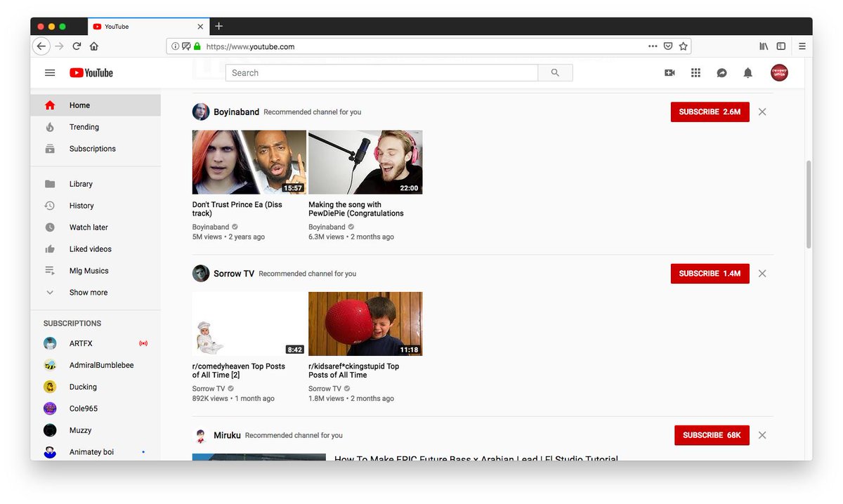
Task: Open Firefox library icon
Action: (764, 46)
